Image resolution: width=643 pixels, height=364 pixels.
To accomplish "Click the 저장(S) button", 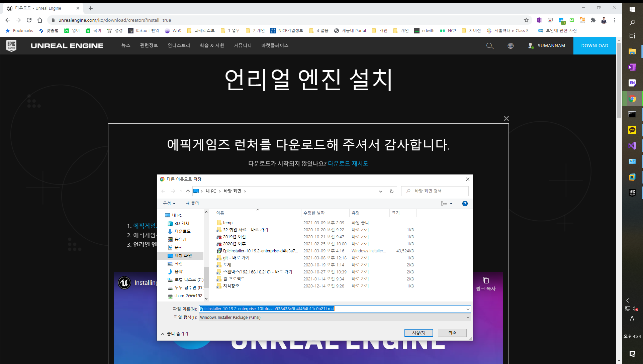I will point(419,333).
